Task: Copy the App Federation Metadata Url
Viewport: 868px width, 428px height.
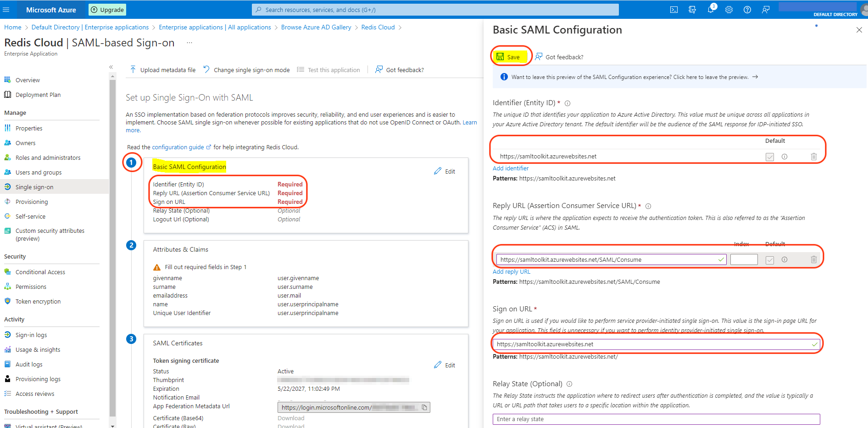Action: [x=424, y=407]
